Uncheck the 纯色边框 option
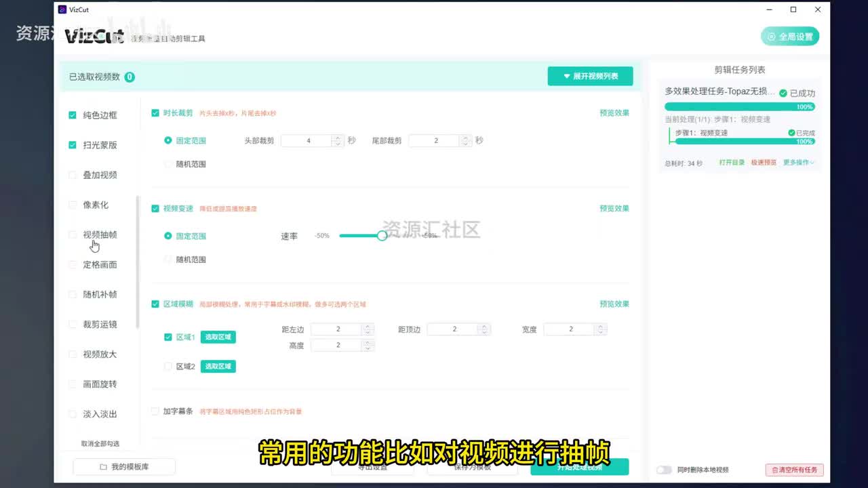This screenshot has width=868, height=488. [x=73, y=115]
